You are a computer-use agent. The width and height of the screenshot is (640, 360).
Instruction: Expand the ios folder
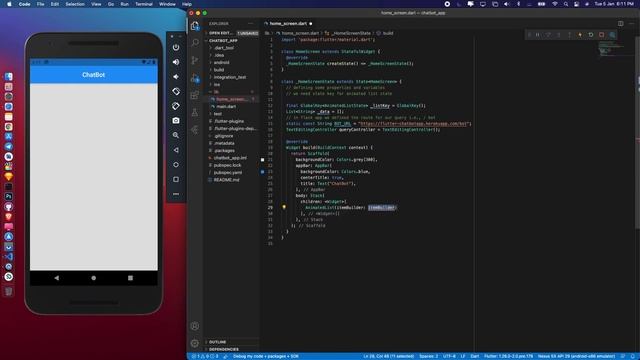pyautogui.click(x=217, y=84)
